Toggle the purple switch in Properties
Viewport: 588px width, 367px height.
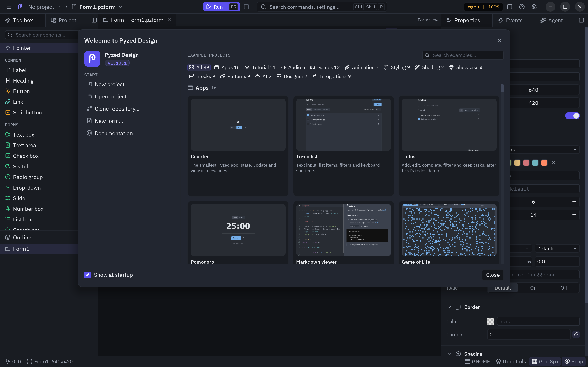(572, 116)
